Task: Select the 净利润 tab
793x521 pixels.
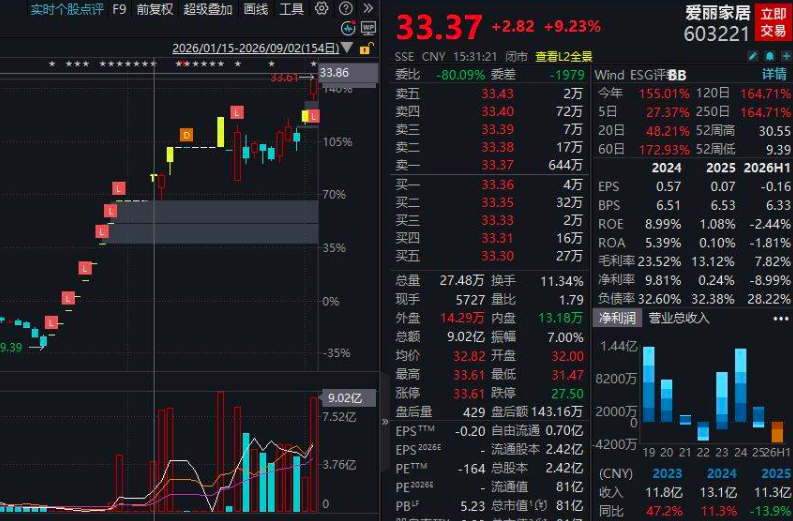Action: pos(616,318)
